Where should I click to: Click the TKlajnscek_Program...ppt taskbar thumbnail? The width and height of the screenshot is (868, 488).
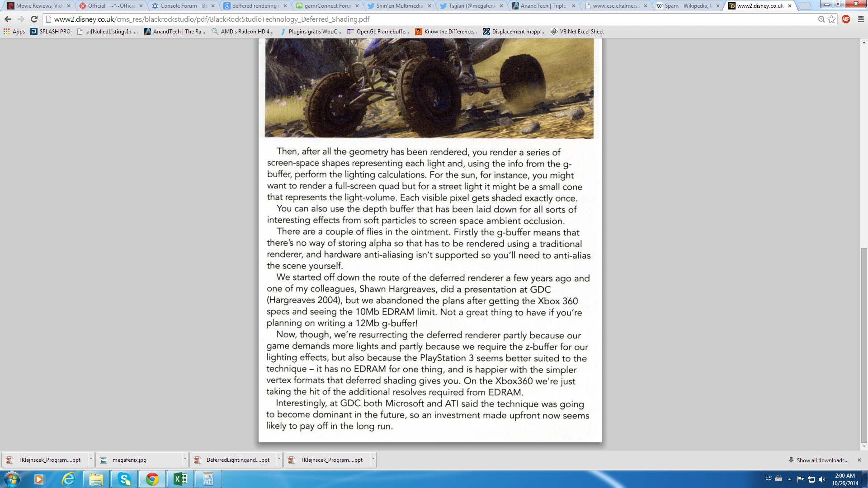coord(48,460)
